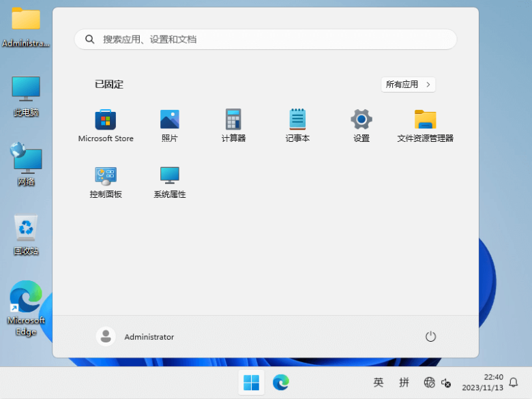
Task: Open Microsoft Edge from the taskbar
Action: [281, 383]
